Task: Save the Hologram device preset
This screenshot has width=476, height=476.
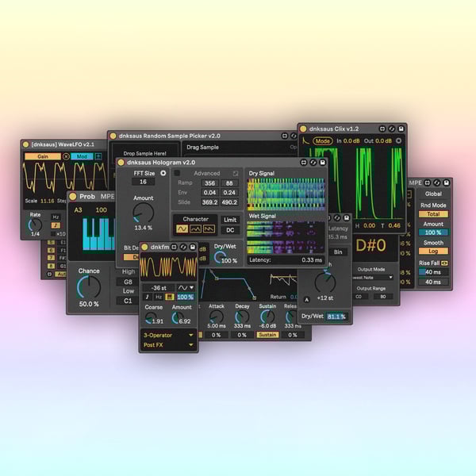Action: point(322,163)
